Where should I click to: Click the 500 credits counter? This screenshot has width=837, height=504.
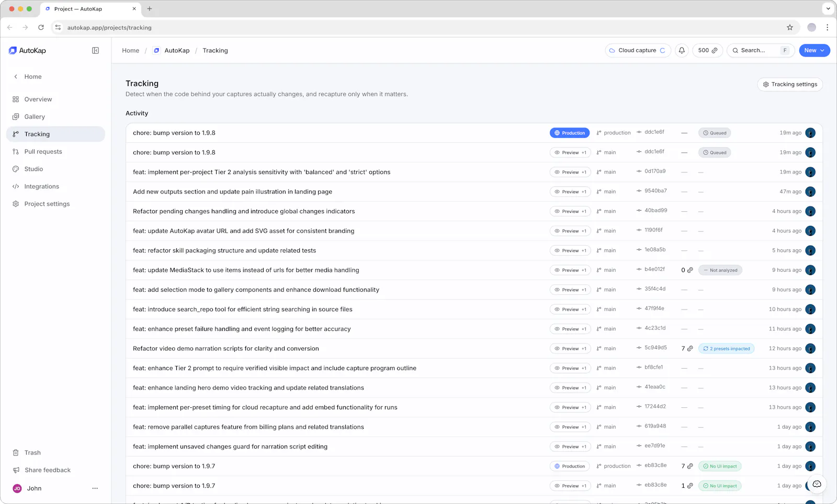[707, 51]
